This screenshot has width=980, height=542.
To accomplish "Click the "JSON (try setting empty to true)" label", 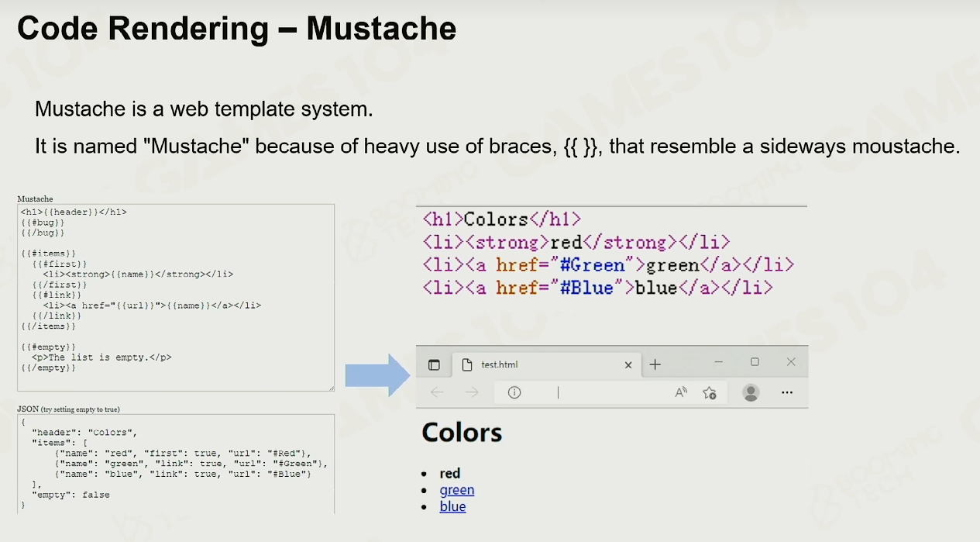I will coord(68,409).
